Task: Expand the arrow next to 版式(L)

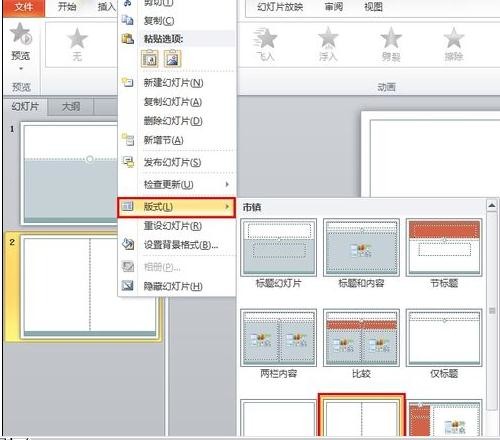Action: (227, 207)
